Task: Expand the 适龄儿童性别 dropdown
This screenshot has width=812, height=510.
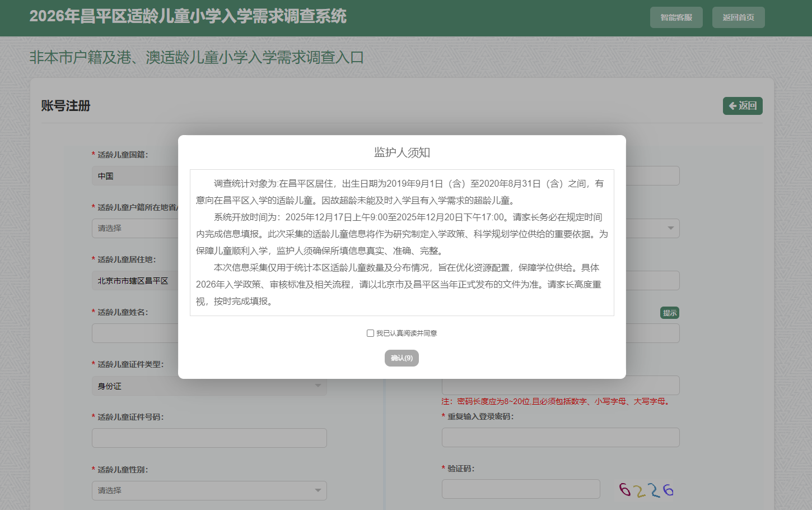Action: coord(209,490)
